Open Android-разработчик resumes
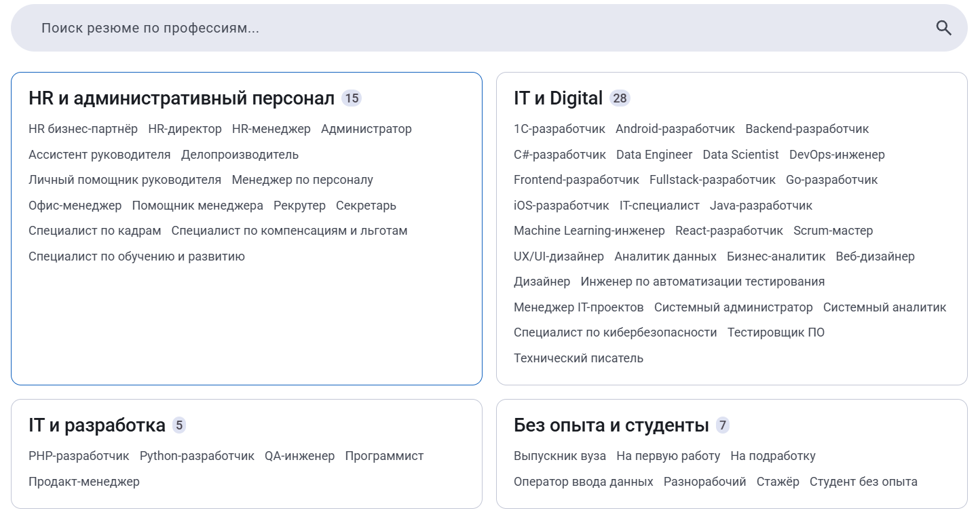This screenshot has width=980, height=517. pyautogui.click(x=675, y=129)
